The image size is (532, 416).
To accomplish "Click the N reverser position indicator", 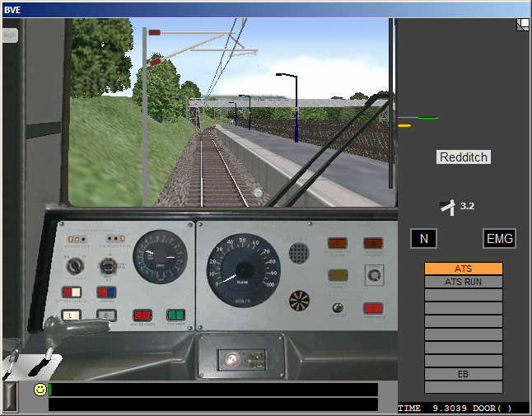I will click(423, 239).
